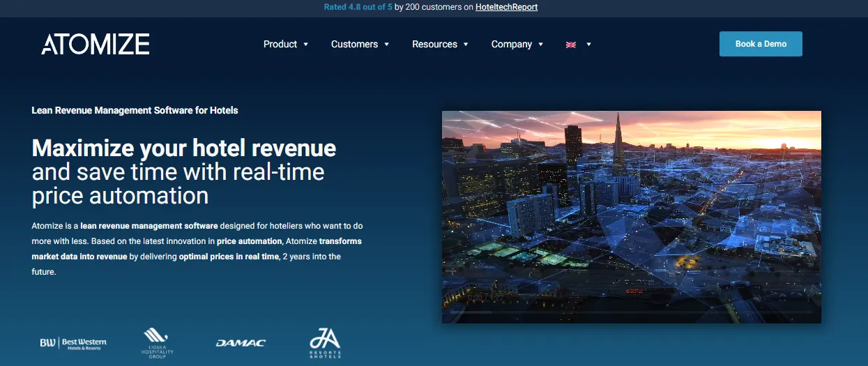This screenshot has width=868, height=366.
Task: Click the Book a Demo button
Action: 761,44
